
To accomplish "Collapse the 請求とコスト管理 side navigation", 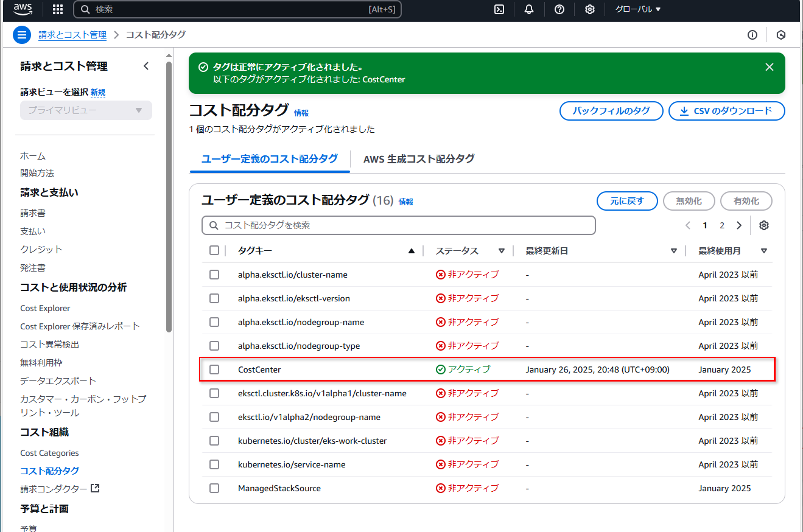I will [x=146, y=66].
